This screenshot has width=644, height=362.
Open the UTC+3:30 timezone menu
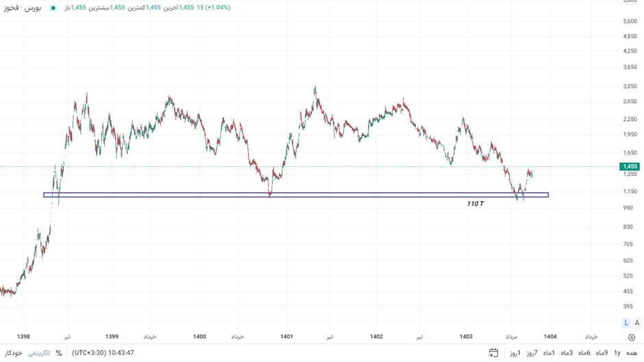click(x=103, y=353)
